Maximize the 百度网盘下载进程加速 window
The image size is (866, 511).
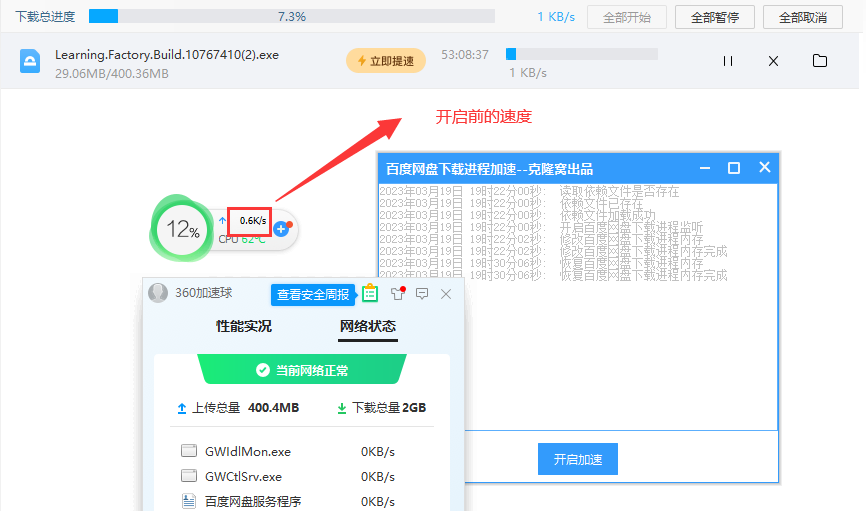tap(733, 168)
